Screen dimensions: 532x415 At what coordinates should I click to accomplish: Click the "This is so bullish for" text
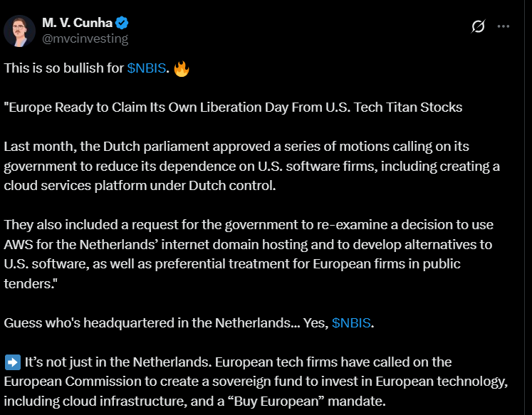64,69
